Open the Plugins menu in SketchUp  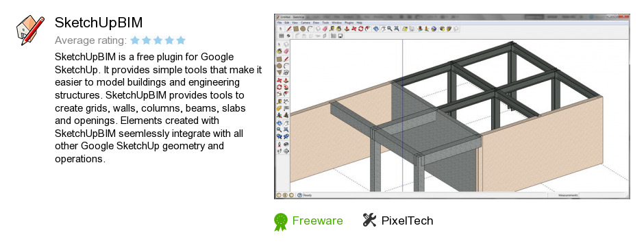tap(349, 23)
